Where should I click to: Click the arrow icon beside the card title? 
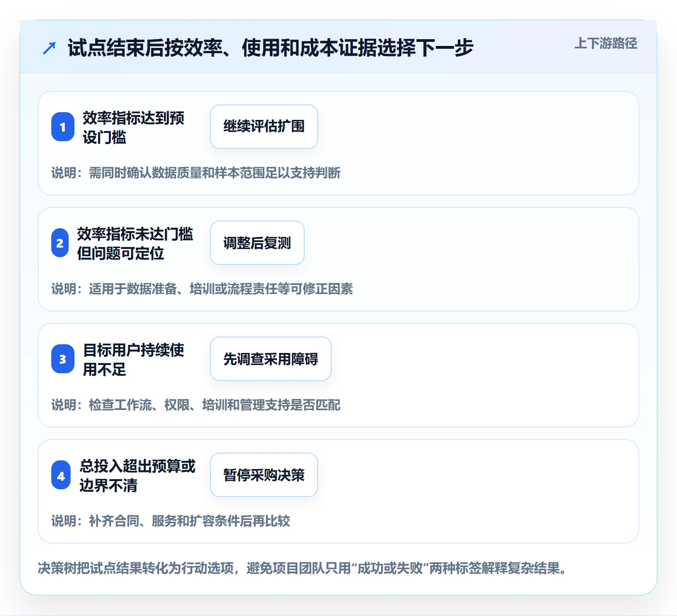[49, 48]
